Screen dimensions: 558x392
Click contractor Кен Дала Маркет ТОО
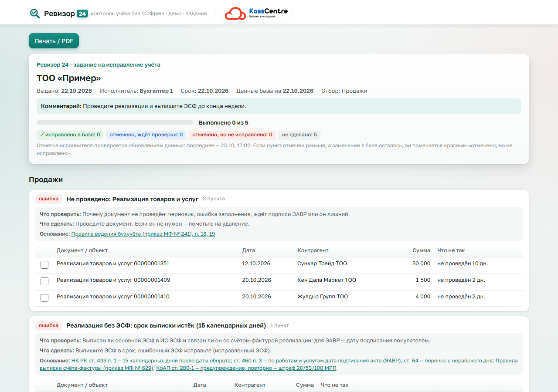coord(327,280)
